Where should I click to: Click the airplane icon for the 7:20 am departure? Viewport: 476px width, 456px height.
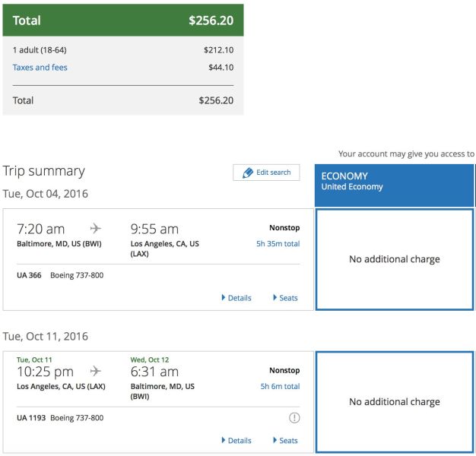pyautogui.click(x=96, y=229)
